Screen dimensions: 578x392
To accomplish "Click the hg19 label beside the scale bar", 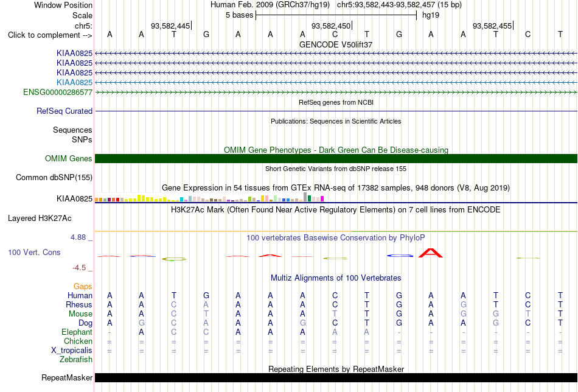I will (431, 15).
